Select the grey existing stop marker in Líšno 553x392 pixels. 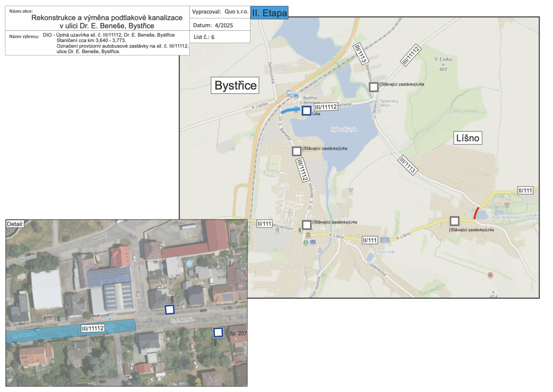[x=454, y=221]
